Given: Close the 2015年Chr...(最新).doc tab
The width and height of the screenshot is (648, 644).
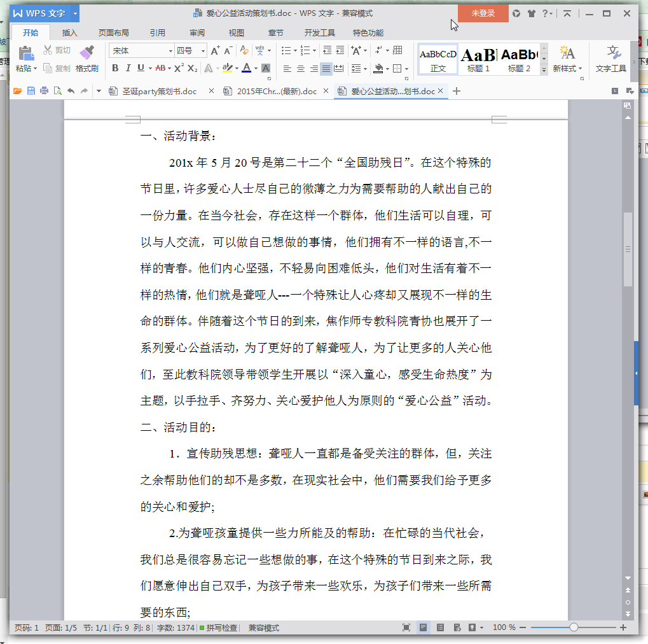Looking at the screenshot, I should pos(326,90).
